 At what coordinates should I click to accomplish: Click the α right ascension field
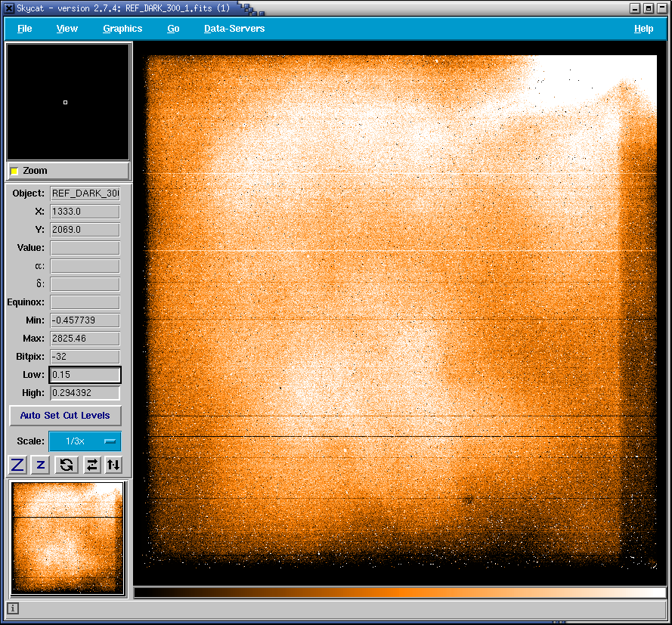click(85, 266)
